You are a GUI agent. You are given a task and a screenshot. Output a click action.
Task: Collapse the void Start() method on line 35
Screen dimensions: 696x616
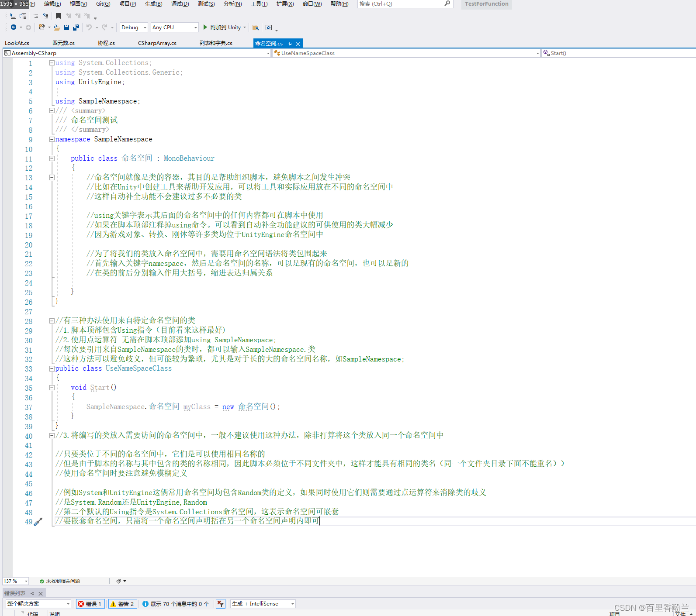tap(52, 388)
